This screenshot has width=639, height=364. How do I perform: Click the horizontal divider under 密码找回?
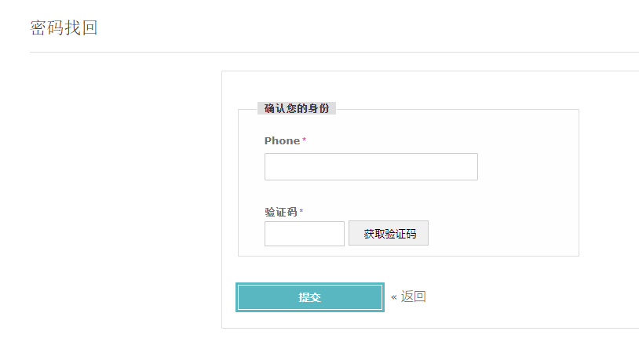coord(334,52)
